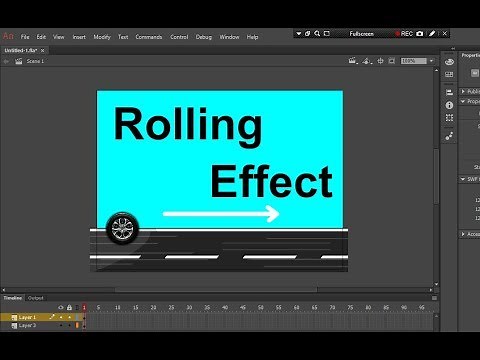Viewport: 480px width, 360px height.
Task: Close the Untitled-1.fla tab
Action: [42, 50]
